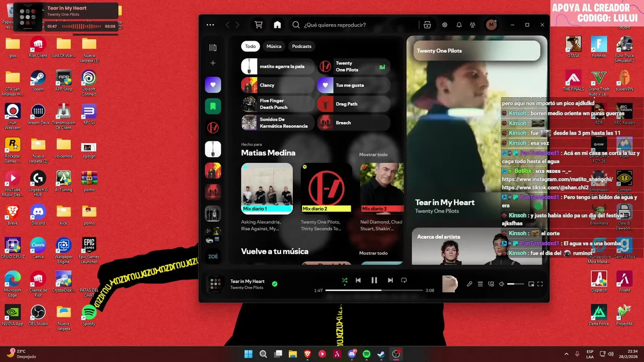The width and height of the screenshot is (644, 362).
Task: Click the plus icon to create playlist
Action: click(x=213, y=63)
